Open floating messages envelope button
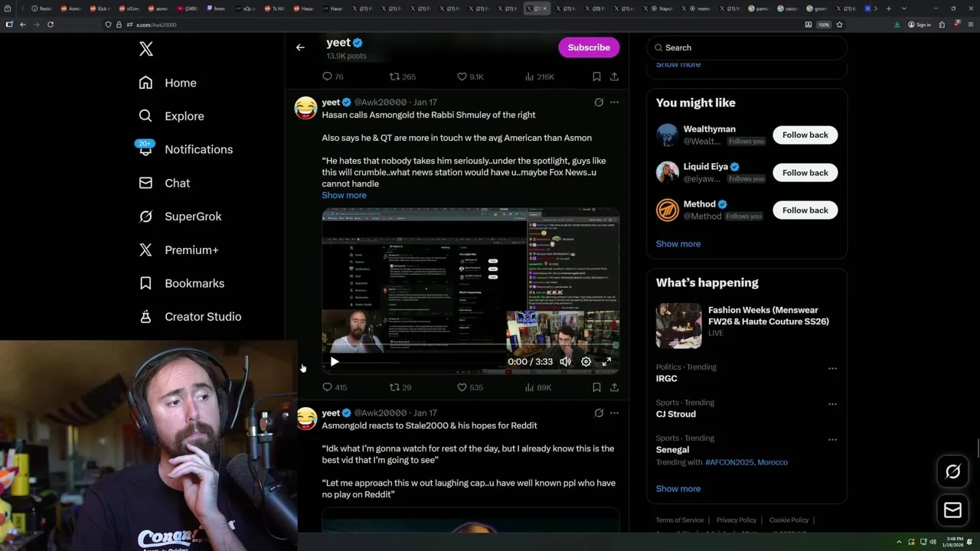The image size is (980, 551). (x=952, y=510)
